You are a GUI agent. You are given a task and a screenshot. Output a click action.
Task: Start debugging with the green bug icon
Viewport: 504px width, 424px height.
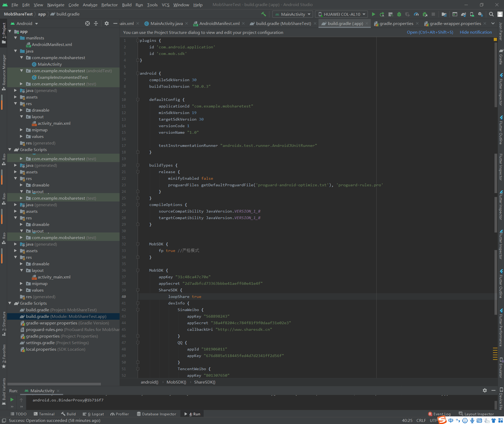coord(399,14)
